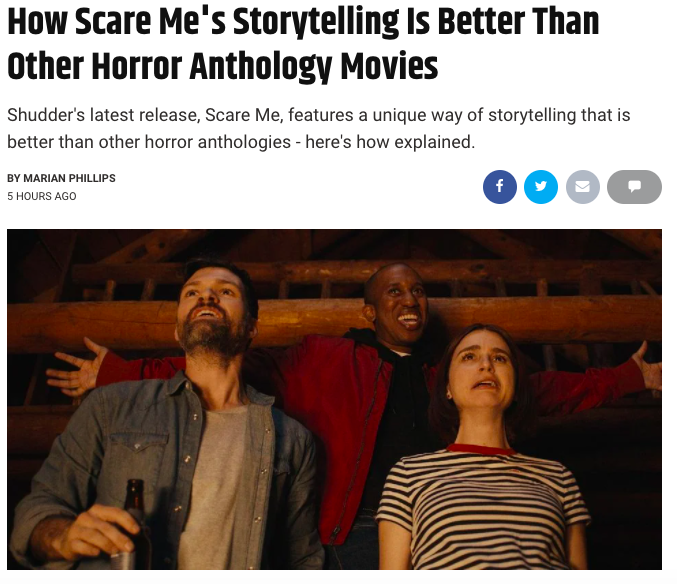Click the beer bottle in the photo
The image size is (677, 584).
(136, 520)
